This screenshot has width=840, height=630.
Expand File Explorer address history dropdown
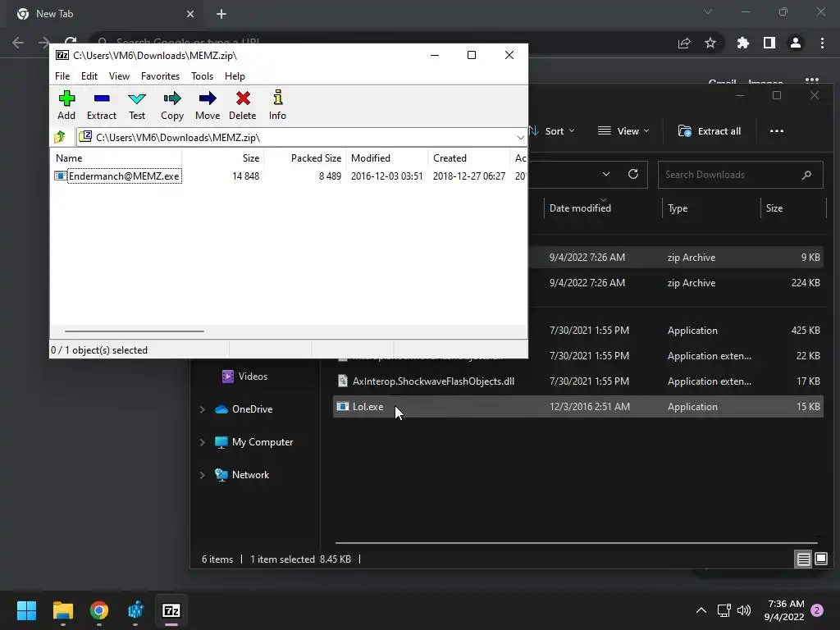[606, 174]
